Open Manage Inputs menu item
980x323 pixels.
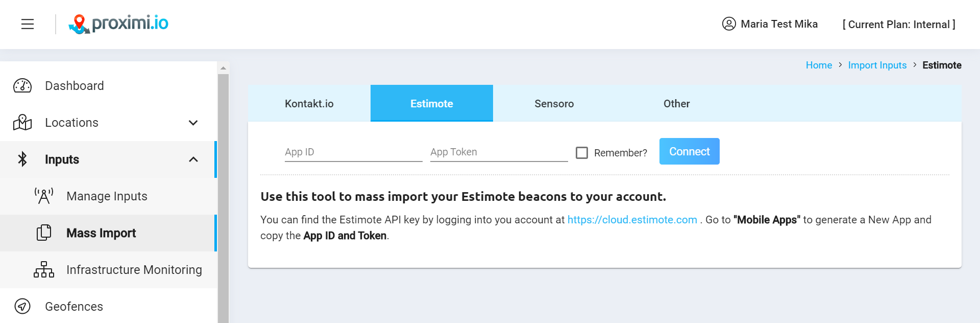point(108,196)
